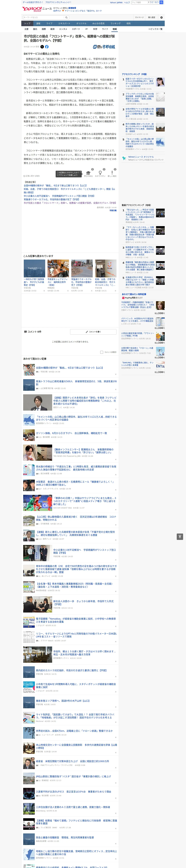Select トップ tab in navigation bar
The height and width of the screenshot is (868, 186).
[27, 24]
